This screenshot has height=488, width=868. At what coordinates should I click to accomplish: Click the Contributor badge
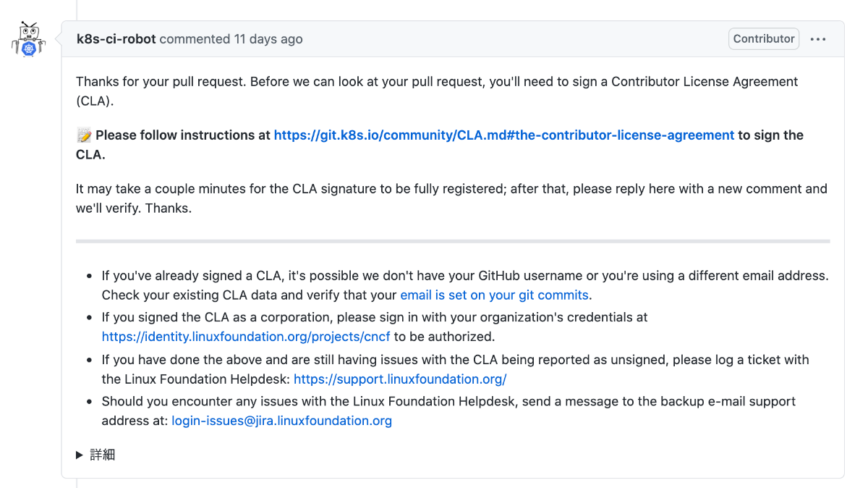click(763, 39)
